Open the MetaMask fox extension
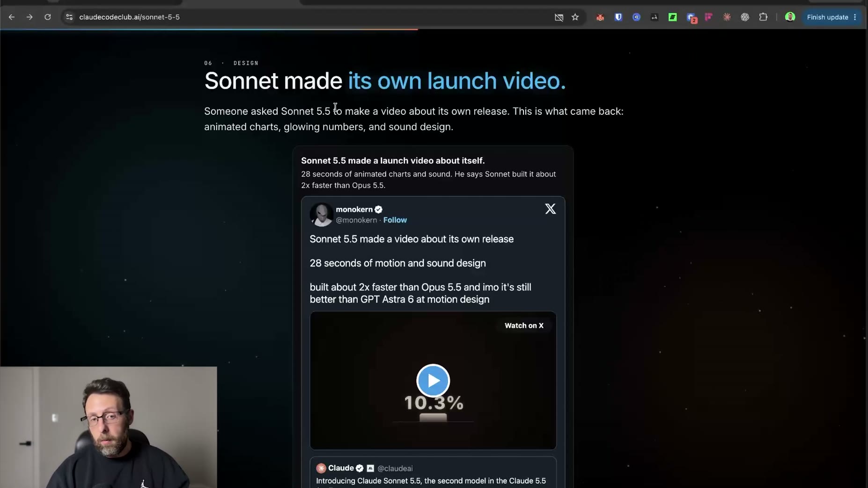The height and width of the screenshot is (488, 868). (x=600, y=17)
